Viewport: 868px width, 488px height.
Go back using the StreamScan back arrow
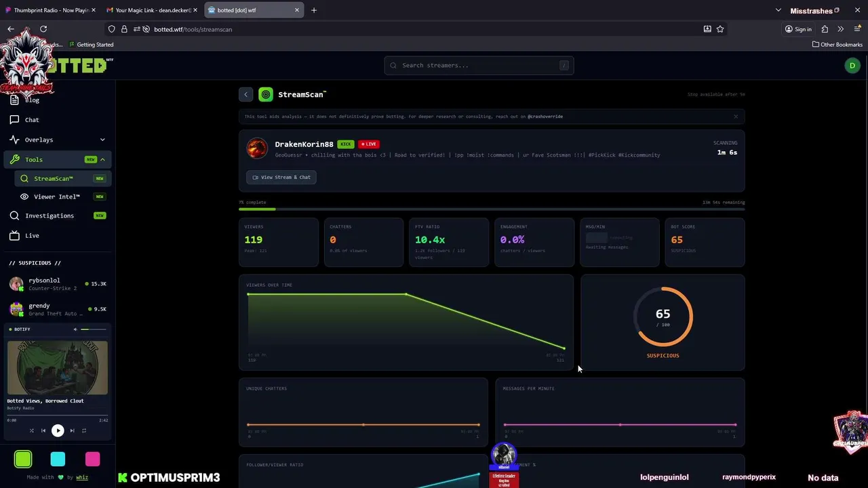point(246,95)
